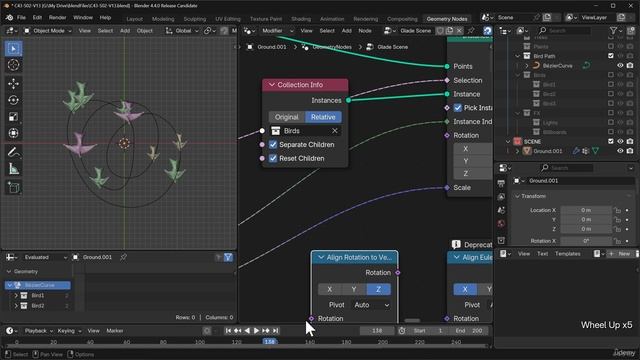Play animation in reverse

pyautogui.click(x=247, y=331)
